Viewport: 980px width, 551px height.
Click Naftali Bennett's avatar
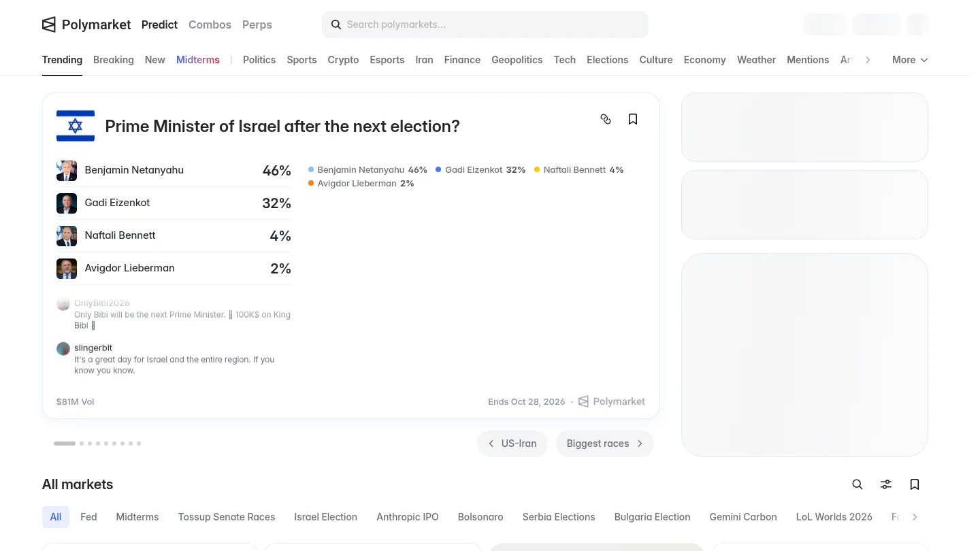(67, 236)
